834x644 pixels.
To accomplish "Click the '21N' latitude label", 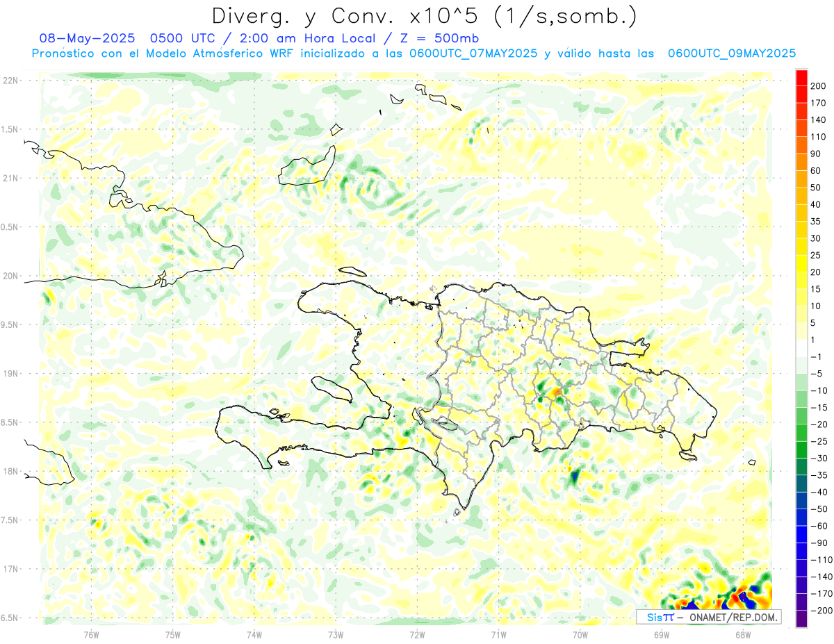I will pos(10,179).
